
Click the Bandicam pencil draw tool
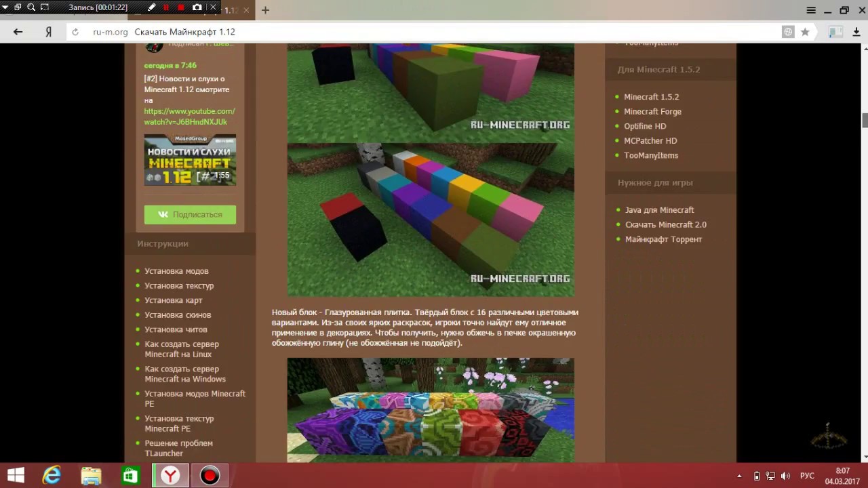coord(151,7)
